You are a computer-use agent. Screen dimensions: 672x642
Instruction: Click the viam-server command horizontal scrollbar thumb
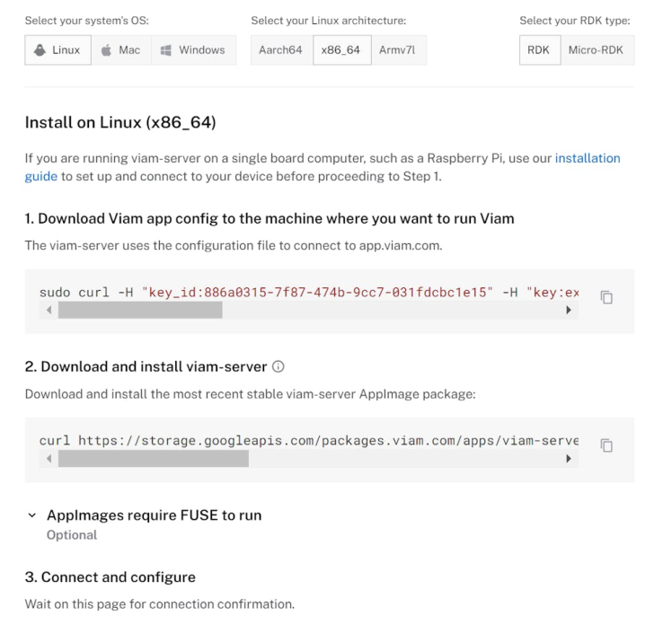point(153,459)
